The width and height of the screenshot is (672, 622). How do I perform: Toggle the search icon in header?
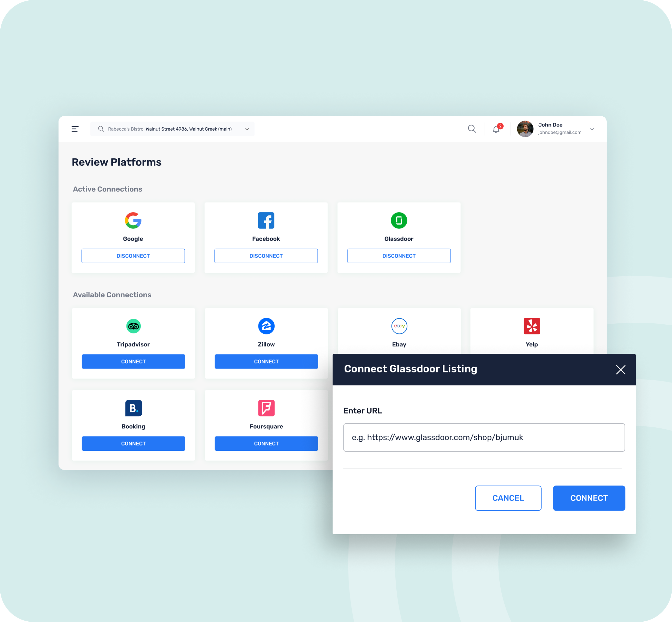472,129
